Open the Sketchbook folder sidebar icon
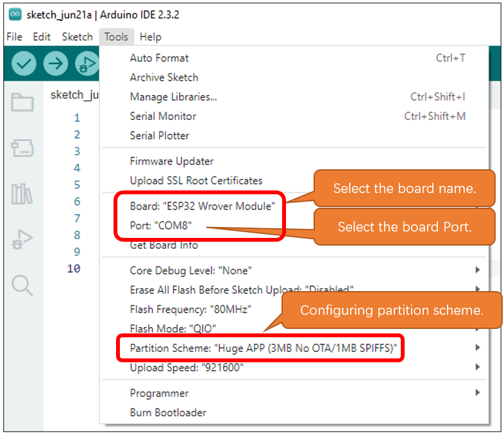Screen dimensions: 504x436 point(22,102)
